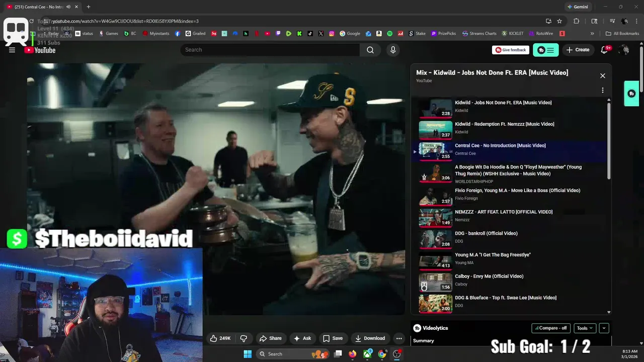Open the A Boogie Floyd Mayweather thumbnail
Image resolution: width=644 pixels, height=362 pixels.
(x=436, y=173)
